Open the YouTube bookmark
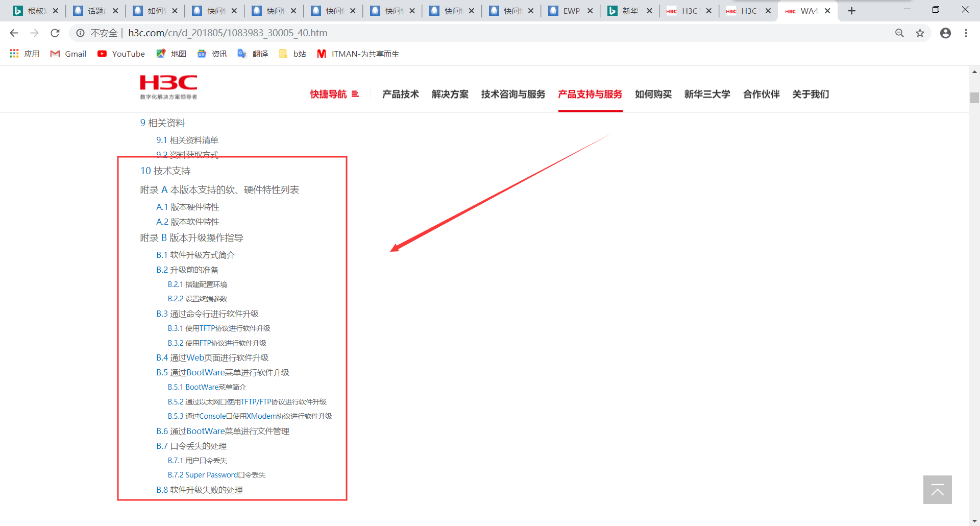 [121, 54]
